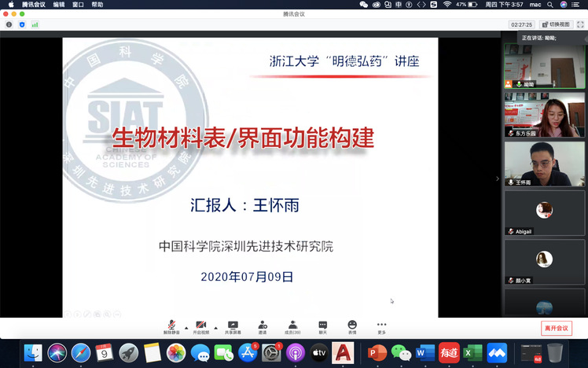Open the Wi-Fi status menu

(x=447, y=5)
